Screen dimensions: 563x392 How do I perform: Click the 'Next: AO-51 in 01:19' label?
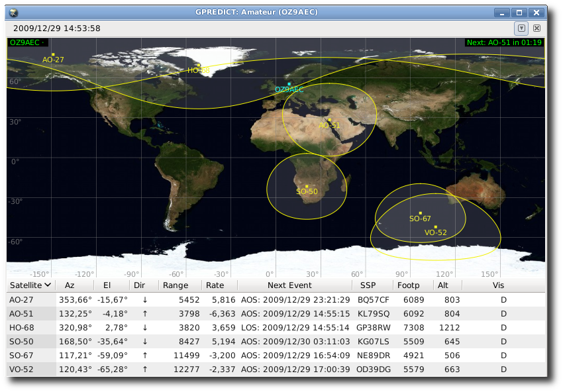(504, 43)
